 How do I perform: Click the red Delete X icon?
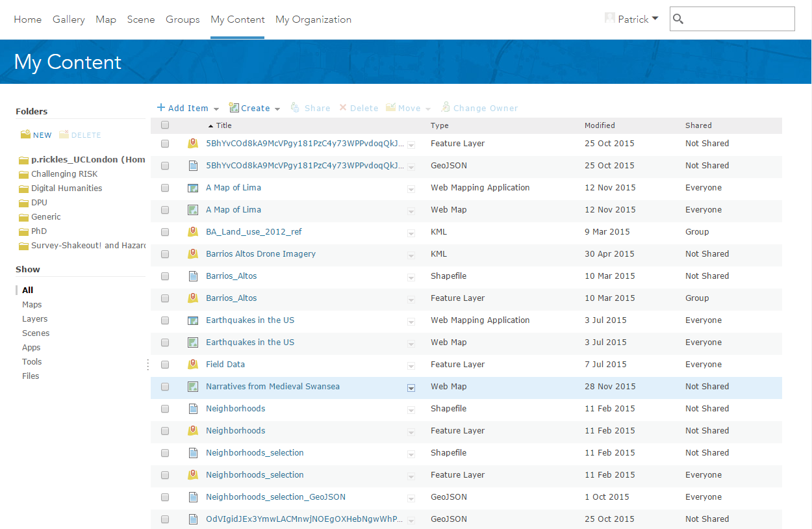point(343,107)
